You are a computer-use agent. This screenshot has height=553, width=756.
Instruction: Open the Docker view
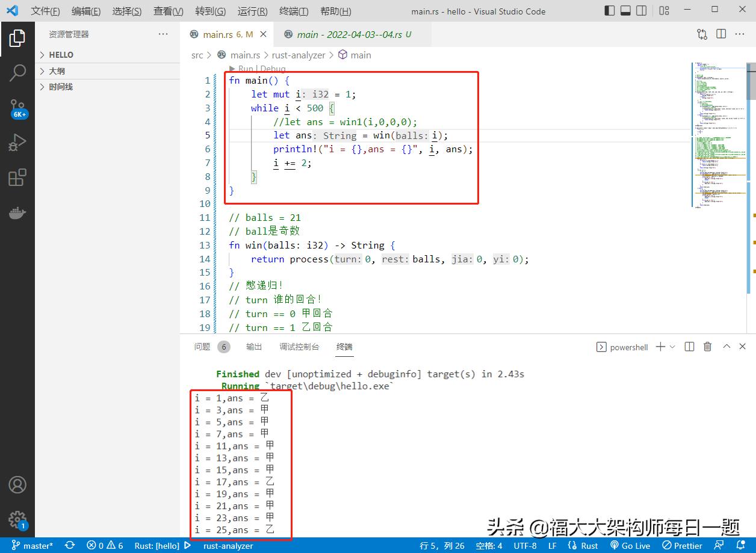tap(17, 213)
